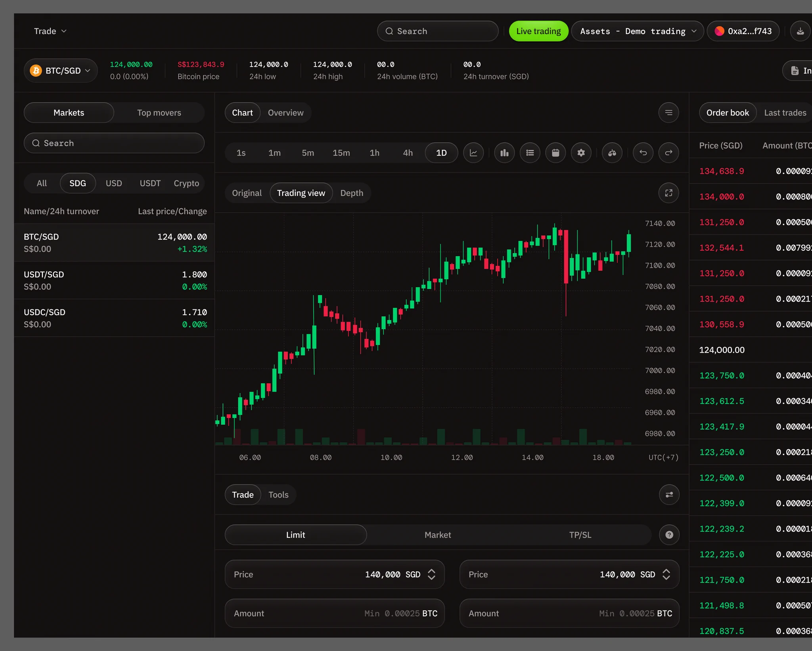Switch to Last trades tab
This screenshot has width=812, height=651.
coord(785,113)
